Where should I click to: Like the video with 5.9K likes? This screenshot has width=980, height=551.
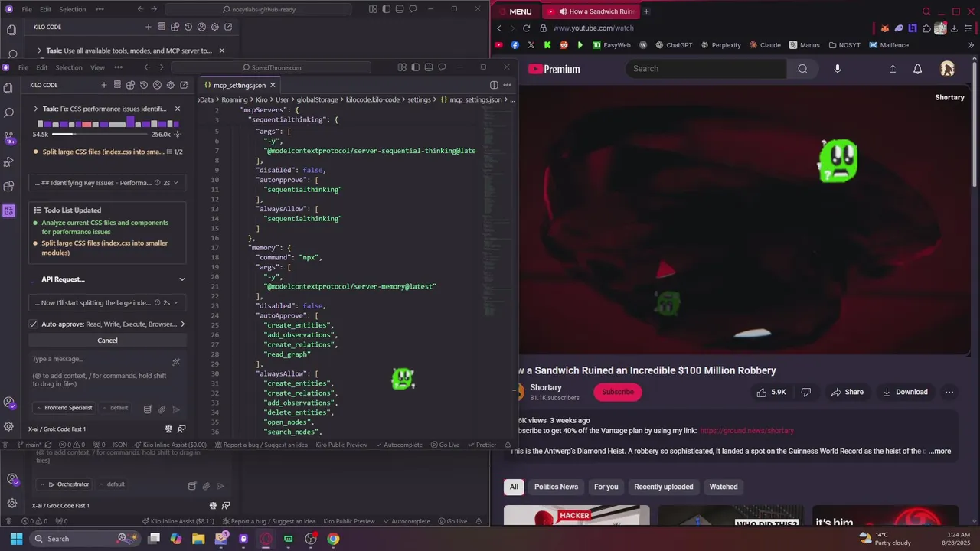pos(772,392)
